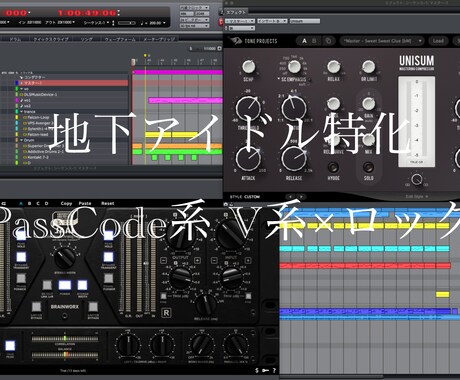
Task: Click the small knob under the Unisum meter
Action: (x=416, y=179)
